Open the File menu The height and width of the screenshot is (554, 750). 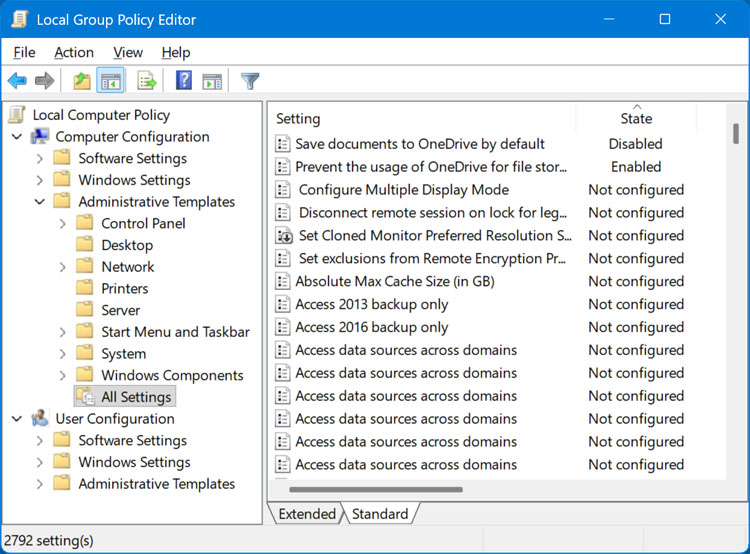[x=24, y=52]
